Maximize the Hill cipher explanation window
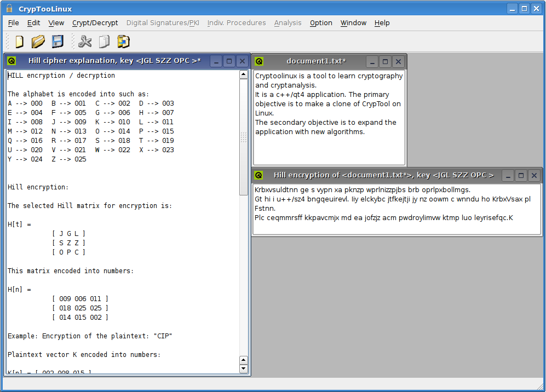This screenshot has width=546, height=392. (x=229, y=62)
